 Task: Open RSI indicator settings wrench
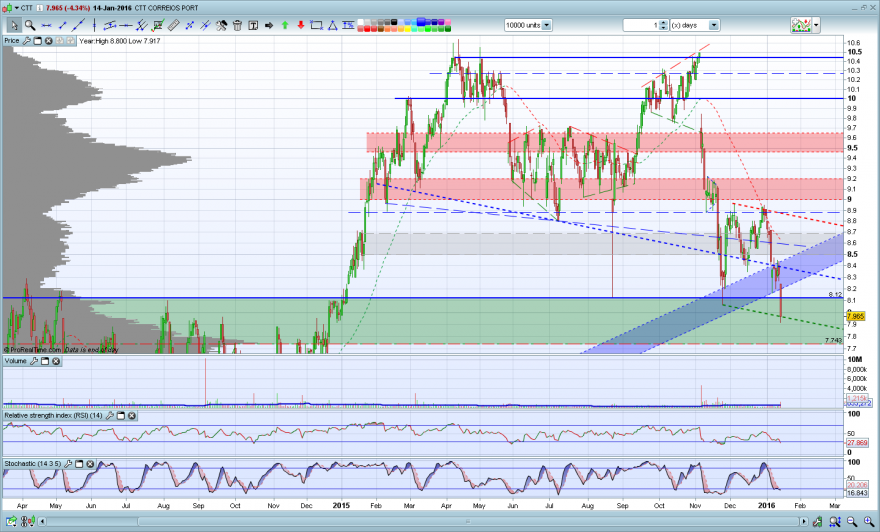coord(110,415)
